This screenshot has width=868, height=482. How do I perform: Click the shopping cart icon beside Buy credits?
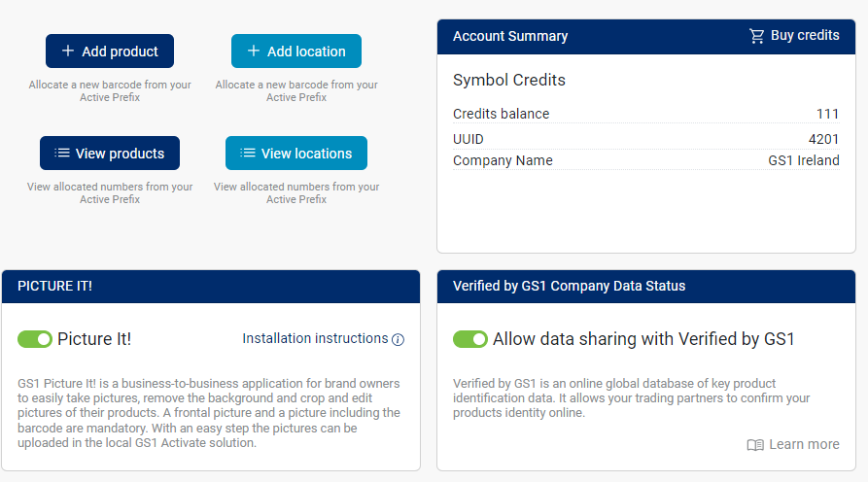pos(757,36)
